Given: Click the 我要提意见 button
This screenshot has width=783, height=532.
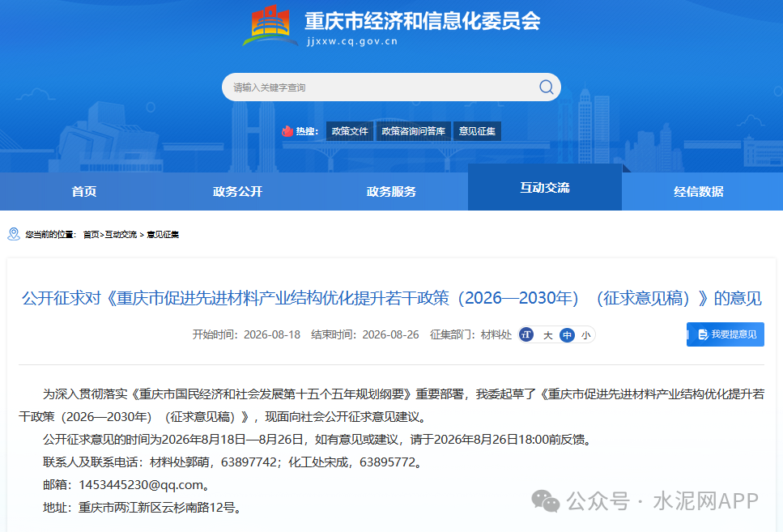Looking at the screenshot, I should coord(725,334).
